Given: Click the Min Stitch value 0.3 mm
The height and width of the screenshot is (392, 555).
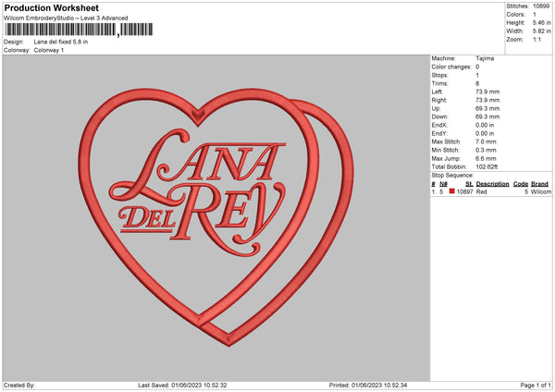Looking at the screenshot, I should (x=486, y=151).
